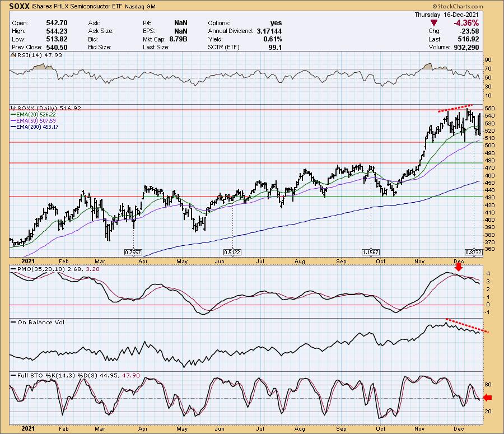This screenshot has height=434, width=504.
Task: Click the Ask Size label
Action: (x=101, y=31)
